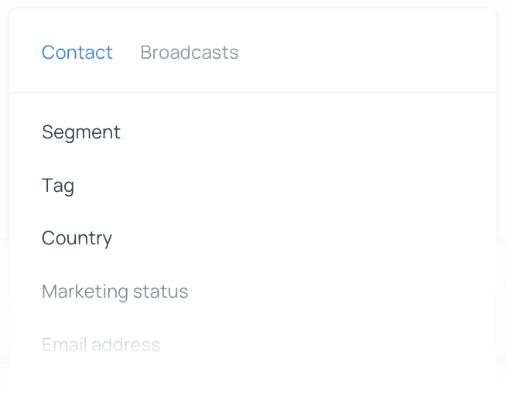Pick Country from the filter list
Image resolution: width=506 pixels, height=420 pixels.
[x=77, y=238]
